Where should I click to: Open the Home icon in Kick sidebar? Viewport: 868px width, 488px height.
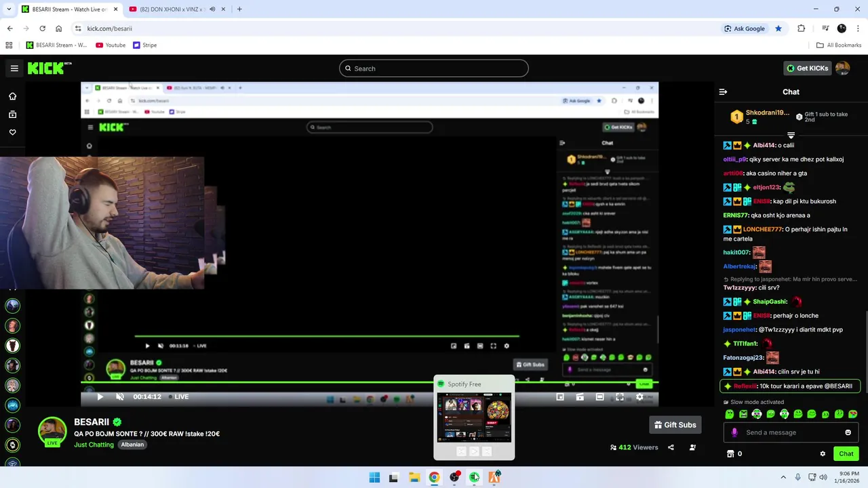12,96
